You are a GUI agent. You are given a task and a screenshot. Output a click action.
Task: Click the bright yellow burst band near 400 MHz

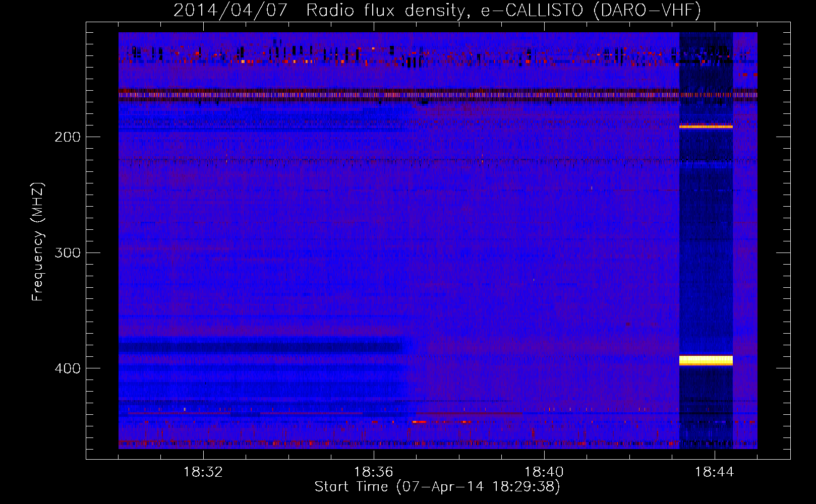pyautogui.click(x=706, y=360)
